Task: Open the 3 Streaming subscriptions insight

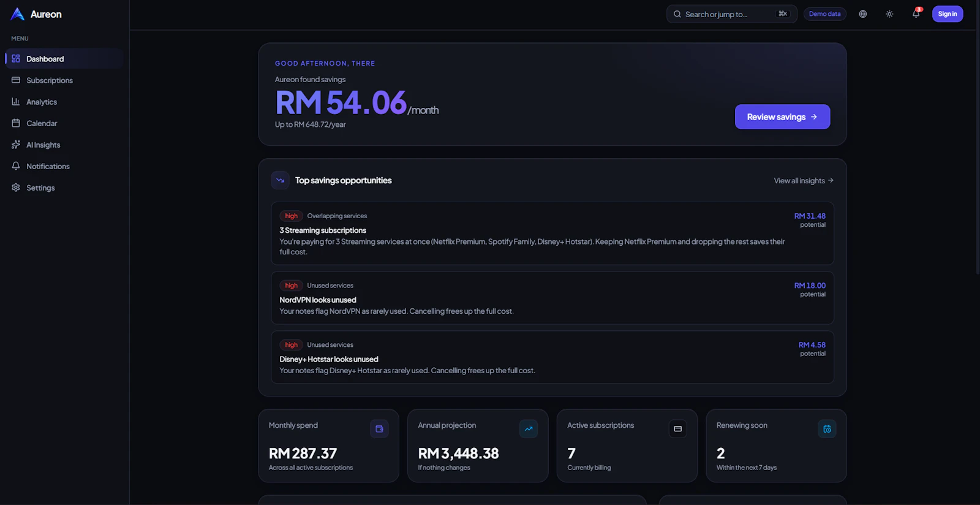Action: tap(552, 234)
